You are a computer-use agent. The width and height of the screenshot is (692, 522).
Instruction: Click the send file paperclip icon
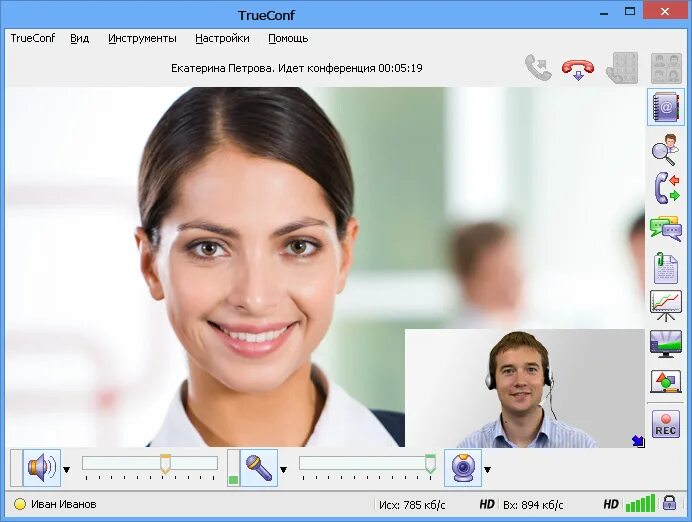click(665, 267)
